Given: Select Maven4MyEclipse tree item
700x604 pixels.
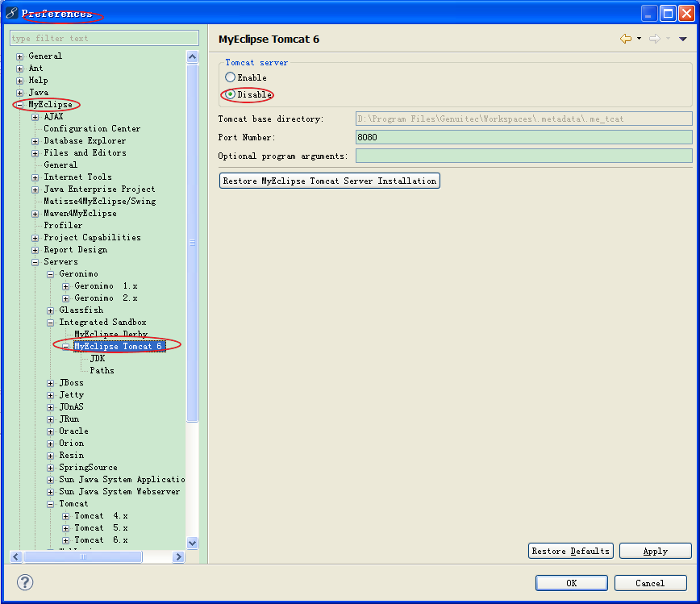Looking at the screenshot, I should tap(80, 213).
